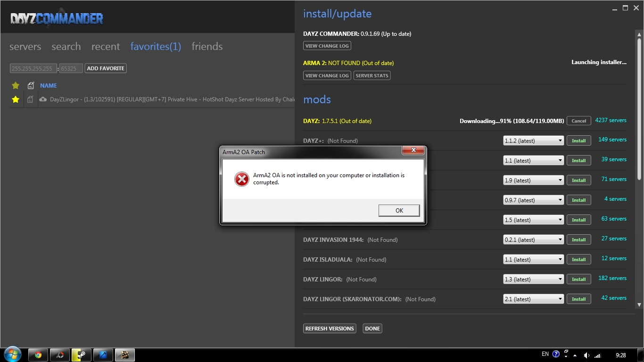Click the help icon in system tray
The image size is (644, 362).
click(556, 354)
